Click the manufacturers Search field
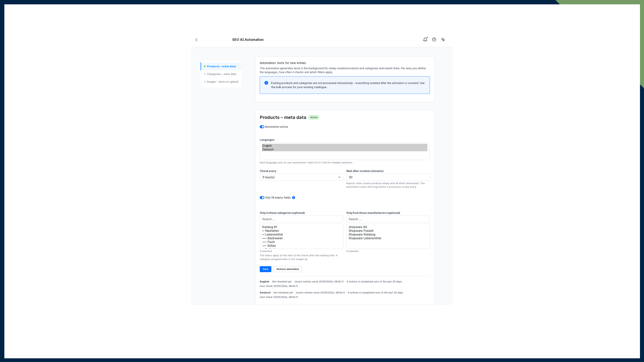644x362 pixels. pos(388,219)
